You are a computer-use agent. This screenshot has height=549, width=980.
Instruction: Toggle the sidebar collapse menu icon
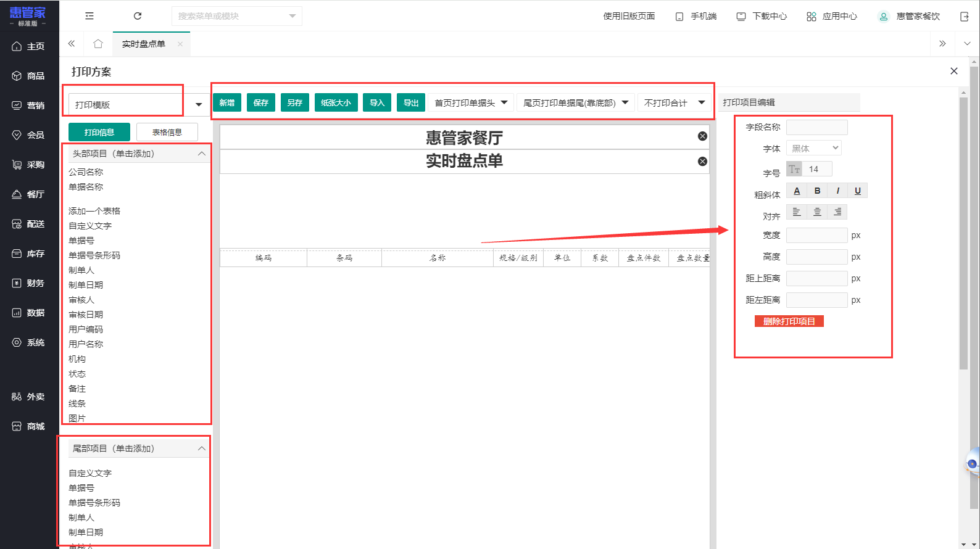click(x=89, y=16)
